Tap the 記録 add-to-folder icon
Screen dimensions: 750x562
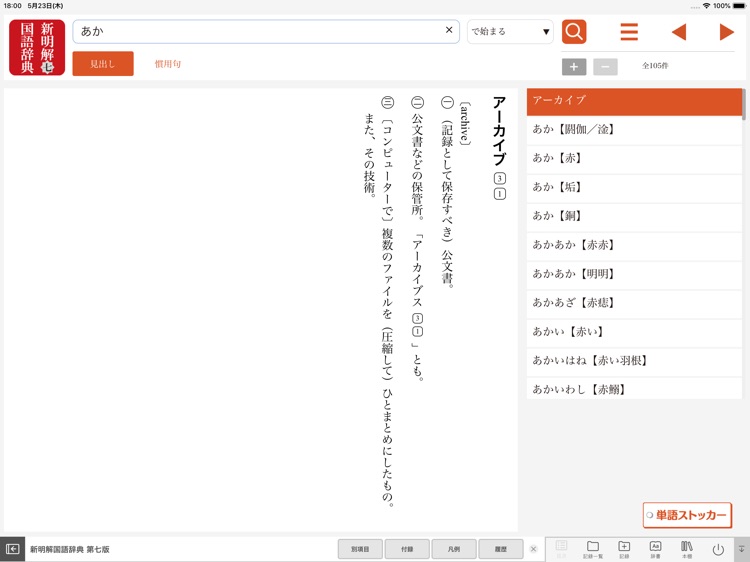(x=624, y=549)
